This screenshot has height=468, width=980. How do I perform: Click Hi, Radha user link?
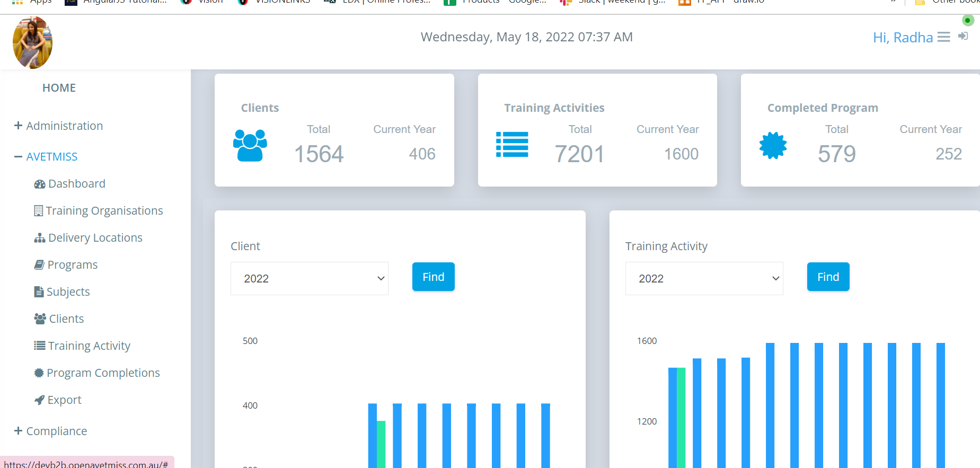(903, 38)
